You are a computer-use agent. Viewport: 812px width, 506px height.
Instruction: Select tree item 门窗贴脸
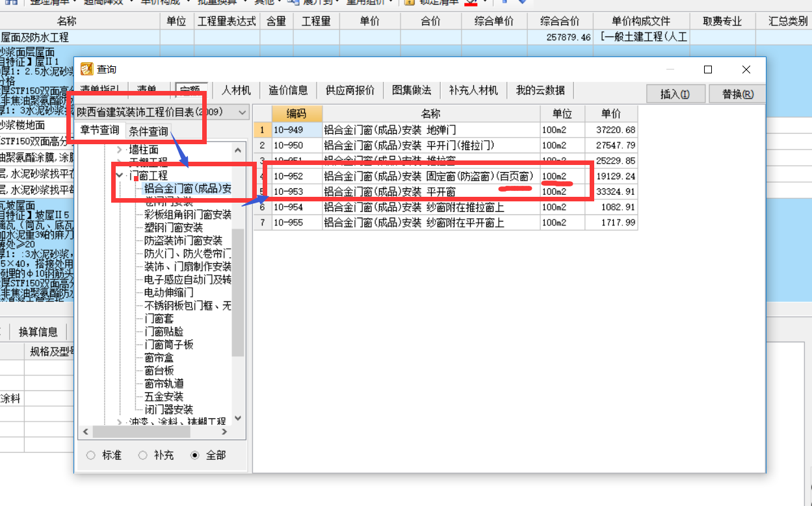click(164, 331)
